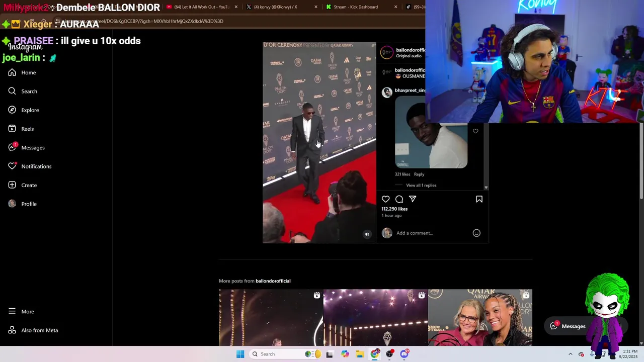Mute or unmute the reel audio
This screenshot has height=362, width=644.
point(367,234)
